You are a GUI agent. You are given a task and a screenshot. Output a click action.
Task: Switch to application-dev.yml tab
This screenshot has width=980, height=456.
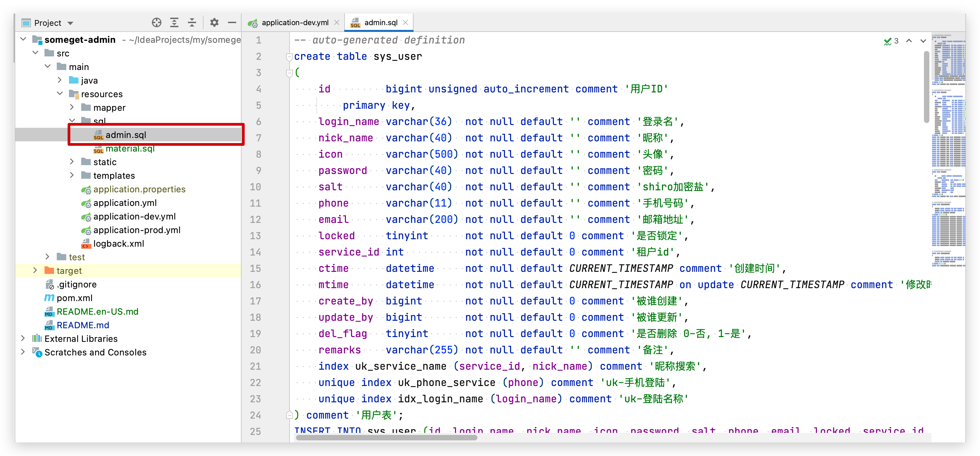[x=295, y=23]
